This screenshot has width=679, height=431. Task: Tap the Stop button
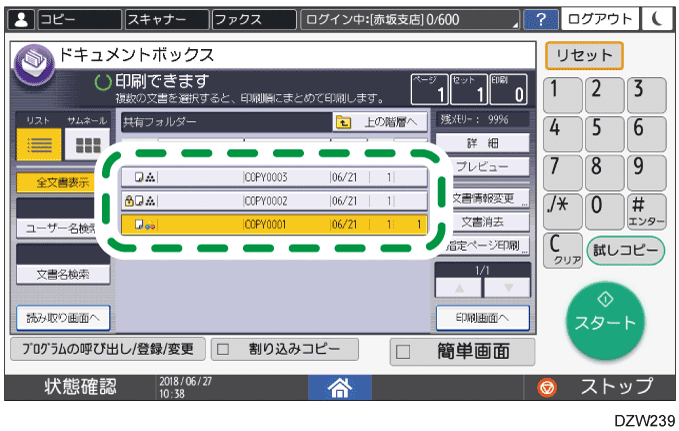[x=600, y=387]
